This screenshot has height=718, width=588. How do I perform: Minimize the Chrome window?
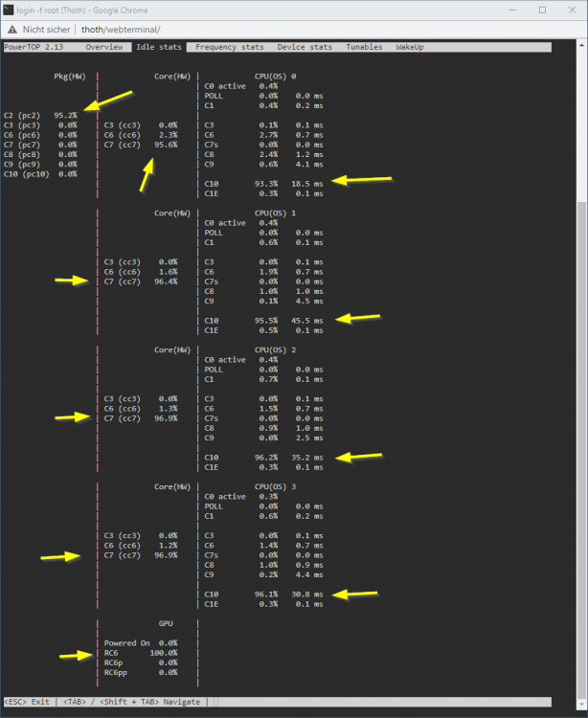[512, 10]
